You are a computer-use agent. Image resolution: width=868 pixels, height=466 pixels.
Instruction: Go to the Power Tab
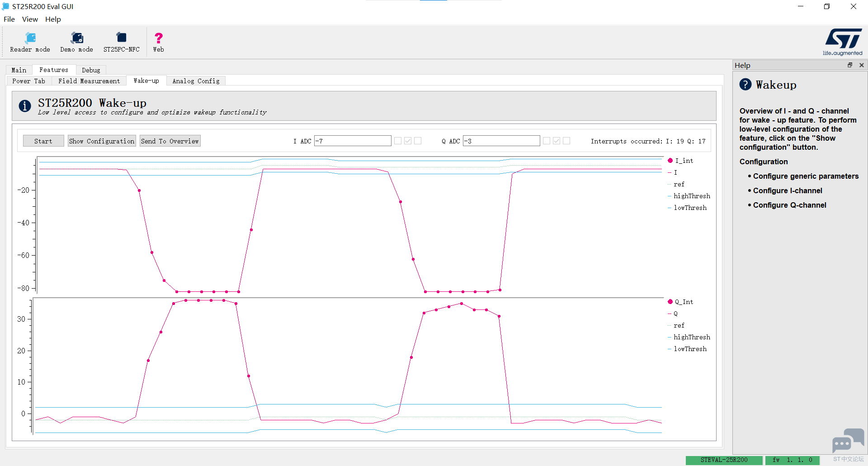(28, 81)
